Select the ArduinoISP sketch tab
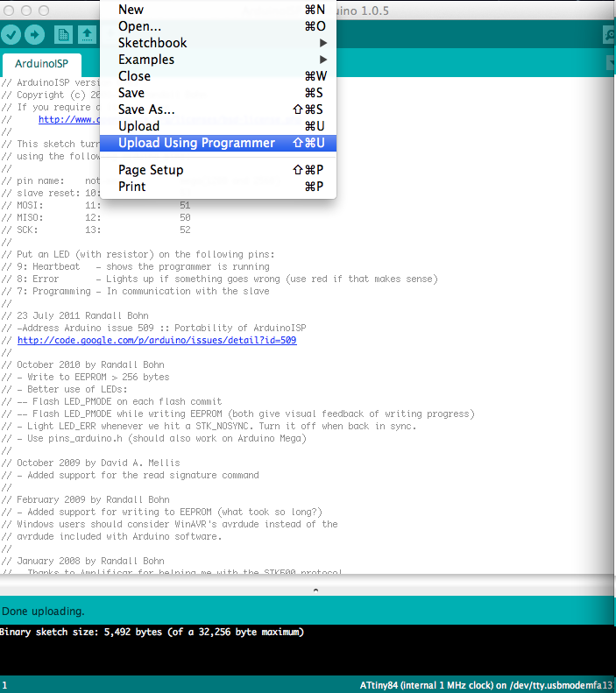The height and width of the screenshot is (693, 616). (41, 64)
